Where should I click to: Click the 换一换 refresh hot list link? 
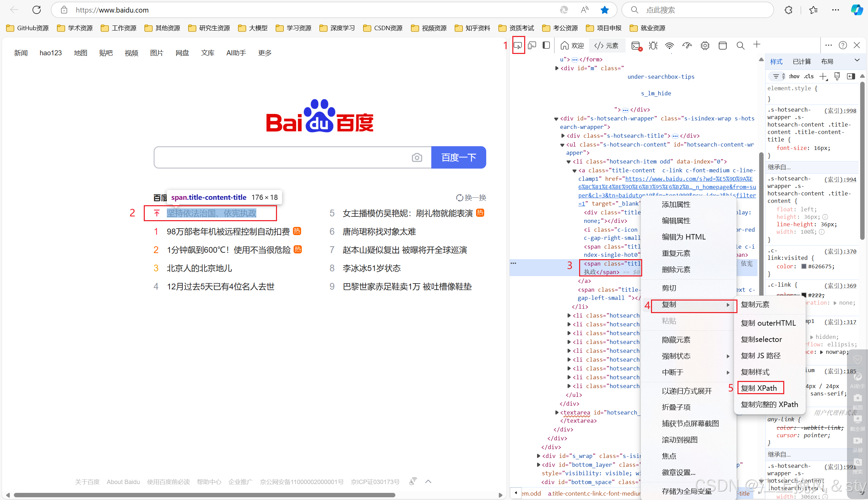[x=471, y=198]
